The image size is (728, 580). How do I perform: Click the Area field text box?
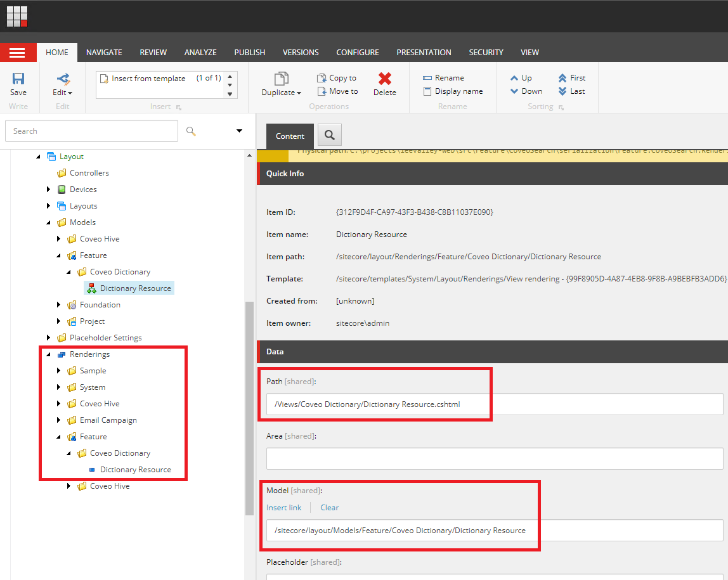point(495,458)
